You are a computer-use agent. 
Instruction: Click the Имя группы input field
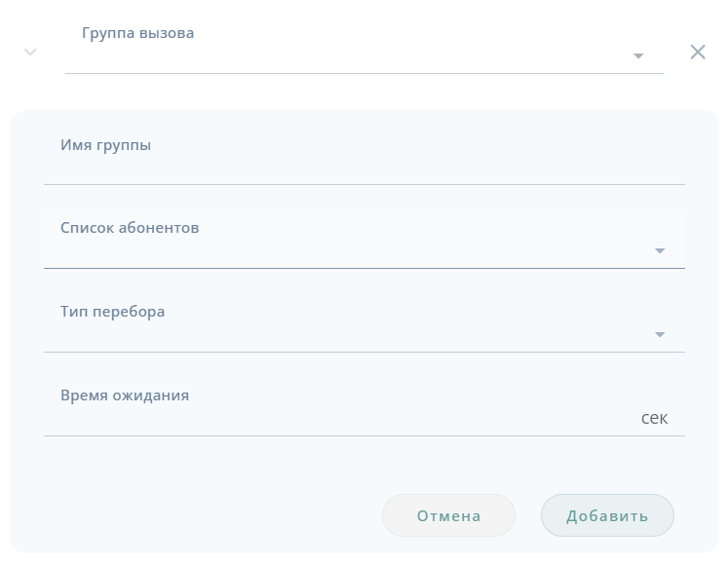click(364, 169)
